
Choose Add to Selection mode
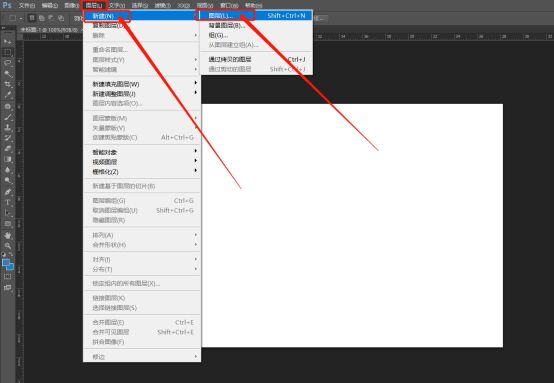(42, 18)
